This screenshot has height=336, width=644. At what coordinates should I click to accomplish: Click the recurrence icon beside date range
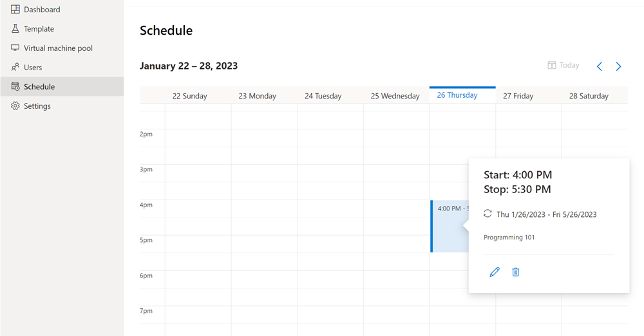click(488, 214)
